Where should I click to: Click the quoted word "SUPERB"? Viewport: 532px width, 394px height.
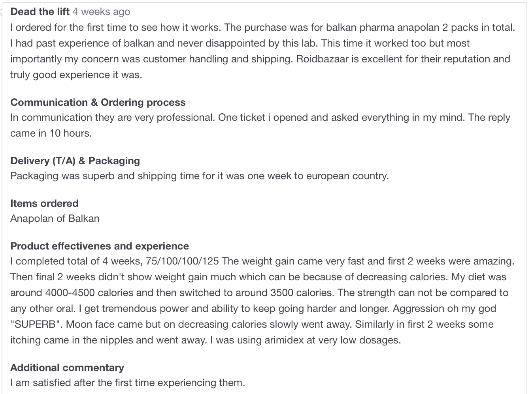(x=36, y=324)
